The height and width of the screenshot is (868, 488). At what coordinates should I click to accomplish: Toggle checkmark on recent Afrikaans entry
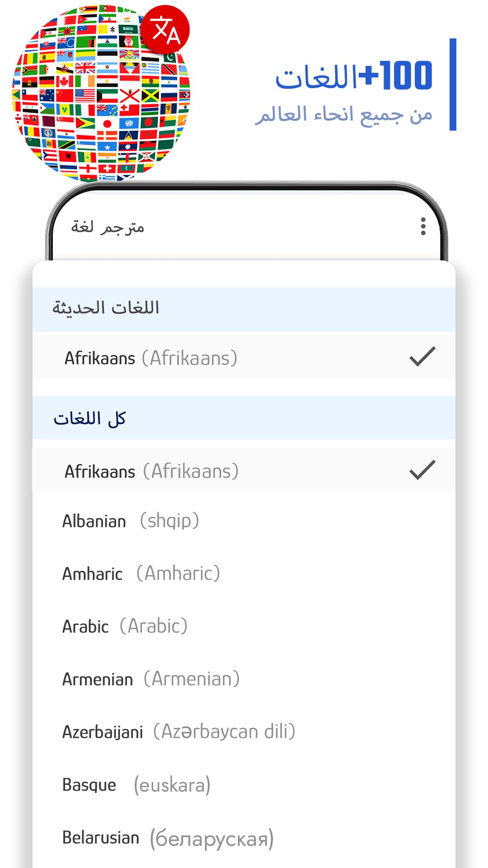click(422, 357)
